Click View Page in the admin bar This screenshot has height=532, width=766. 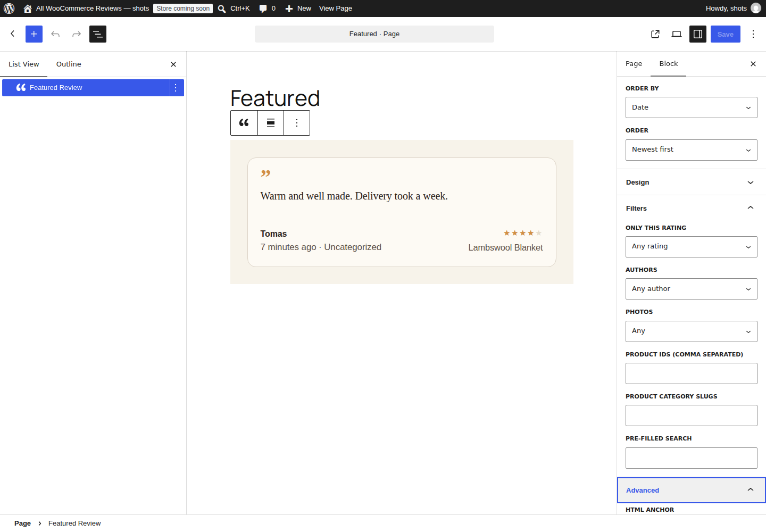coord(336,9)
